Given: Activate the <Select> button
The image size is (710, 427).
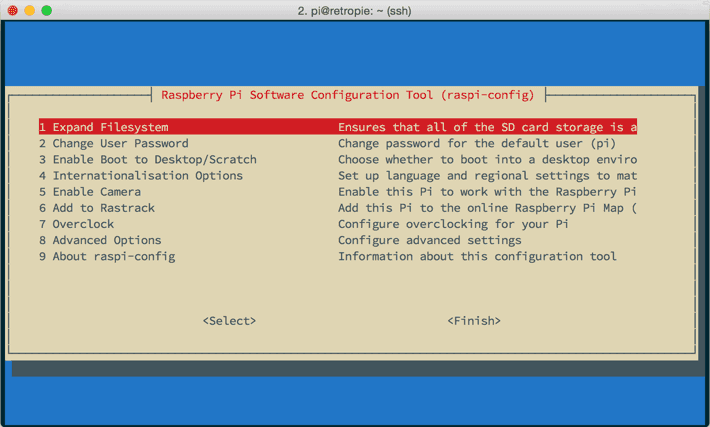Looking at the screenshot, I should [x=229, y=321].
